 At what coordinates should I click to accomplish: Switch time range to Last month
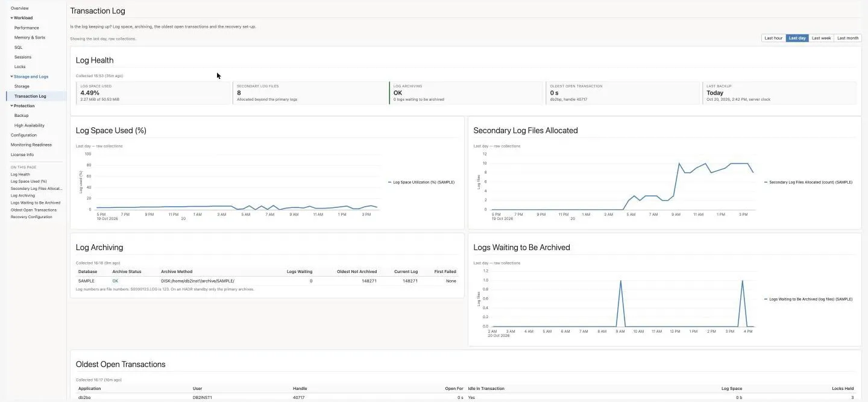click(x=848, y=38)
